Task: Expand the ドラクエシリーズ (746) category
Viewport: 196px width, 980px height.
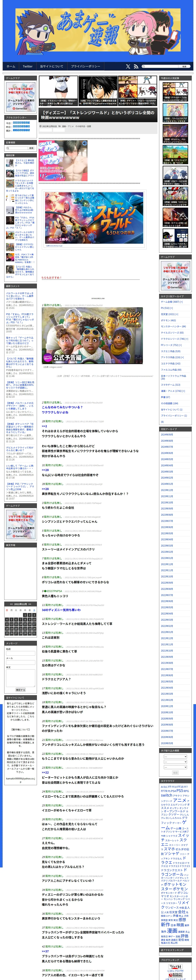Action: coord(187,339)
